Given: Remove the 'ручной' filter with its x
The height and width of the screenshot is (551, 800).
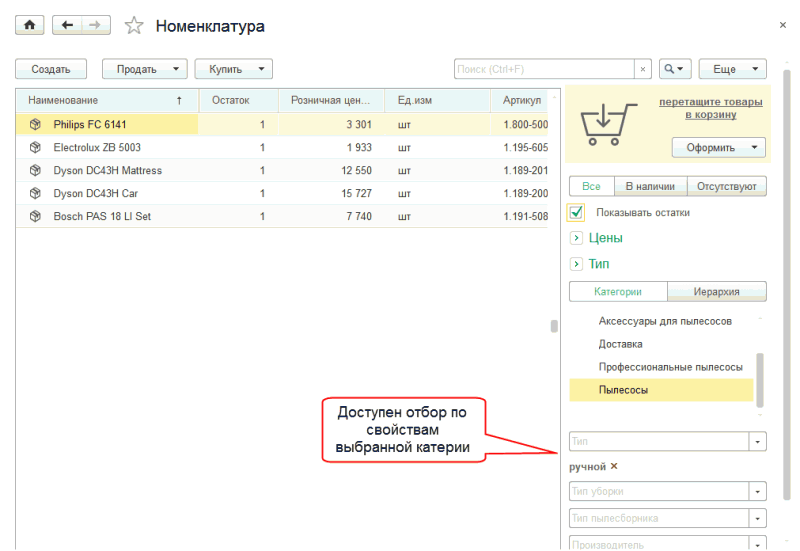Looking at the screenshot, I should [x=615, y=466].
